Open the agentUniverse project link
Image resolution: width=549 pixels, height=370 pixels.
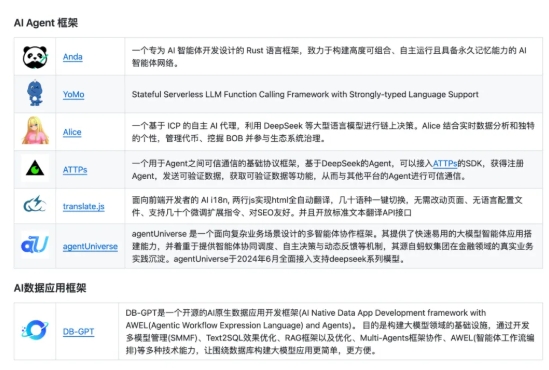coord(90,246)
